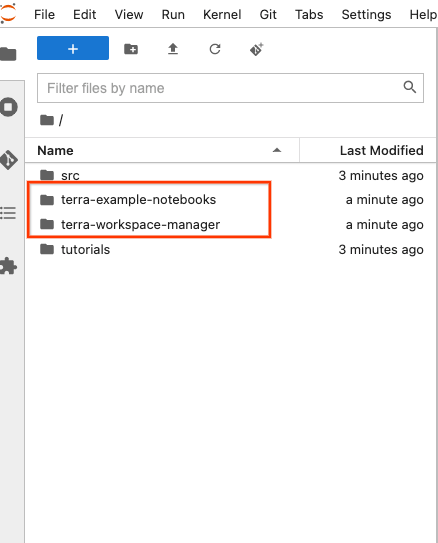Open the File Browser sidebar tab
Viewport: 438px width, 543px height.
(x=8, y=54)
